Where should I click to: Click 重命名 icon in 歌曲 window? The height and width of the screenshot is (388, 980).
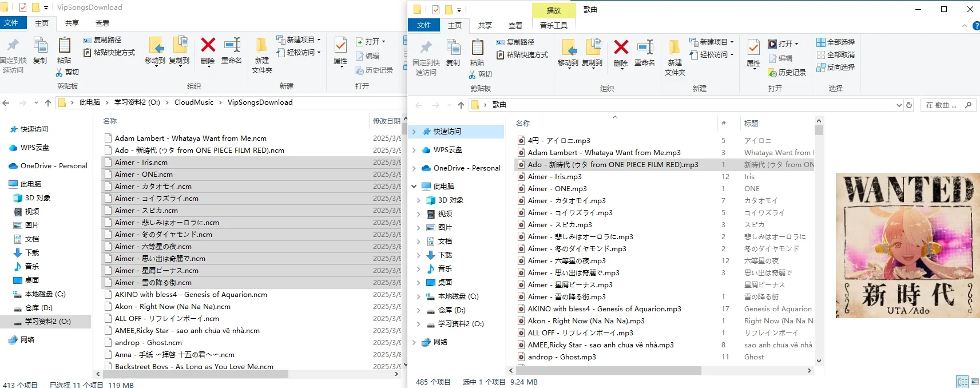pyautogui.click(x=645, y=47)
